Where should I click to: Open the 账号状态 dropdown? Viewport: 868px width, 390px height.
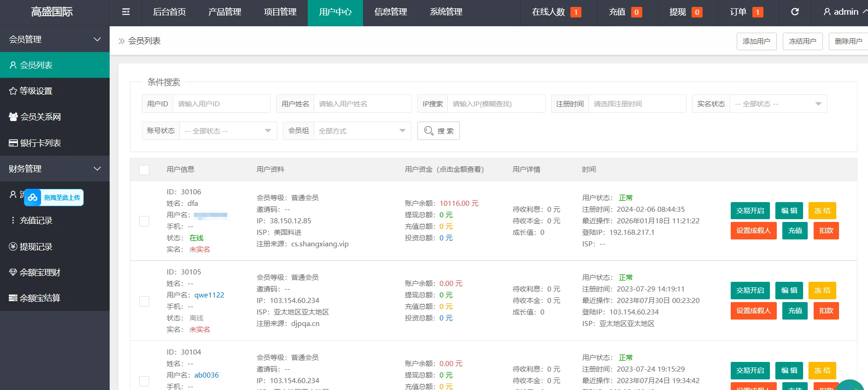click(228, 131)
